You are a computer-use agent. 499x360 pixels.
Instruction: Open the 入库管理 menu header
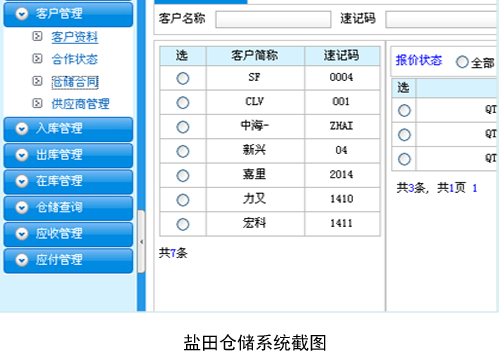coord(68,129)
